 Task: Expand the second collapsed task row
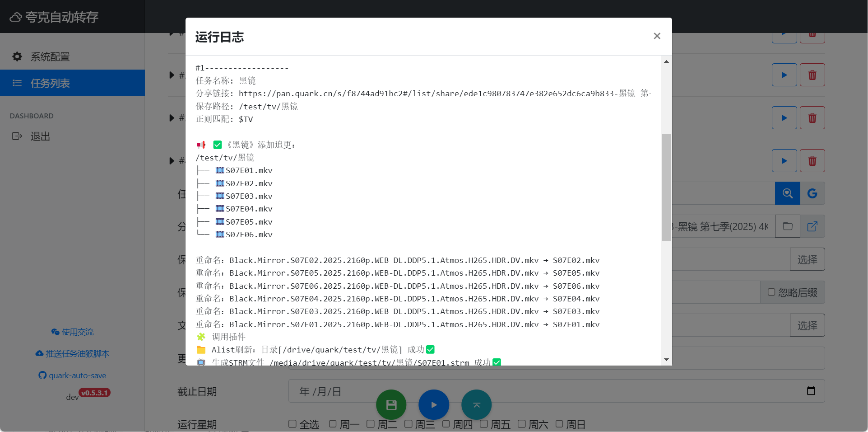172,118
